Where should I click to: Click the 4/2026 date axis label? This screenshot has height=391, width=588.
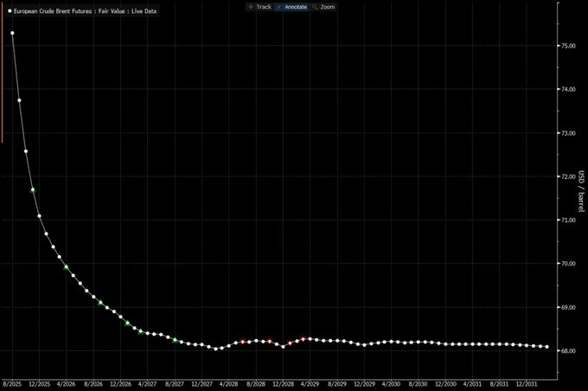pos(67,384)
